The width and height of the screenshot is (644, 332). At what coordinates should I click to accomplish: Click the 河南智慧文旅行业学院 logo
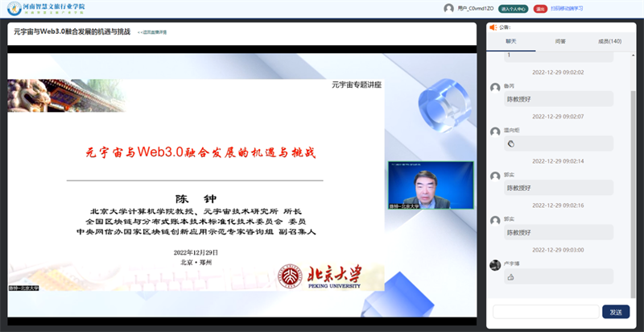coord(47,8)
